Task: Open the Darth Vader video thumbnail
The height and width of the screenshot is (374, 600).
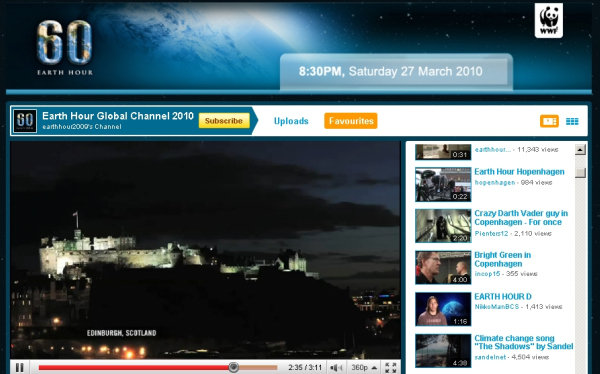Action: point(443,226)
